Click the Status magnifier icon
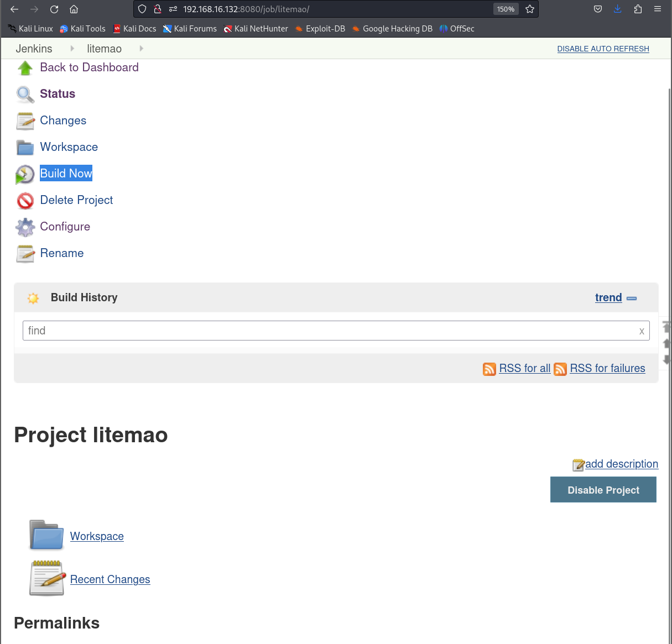The height and width of the screenshot is (644, 672). [25, 95]
